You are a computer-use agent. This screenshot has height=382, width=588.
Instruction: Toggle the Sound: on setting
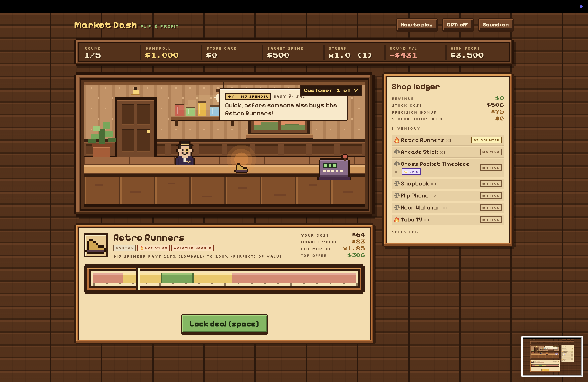[496, 25]
